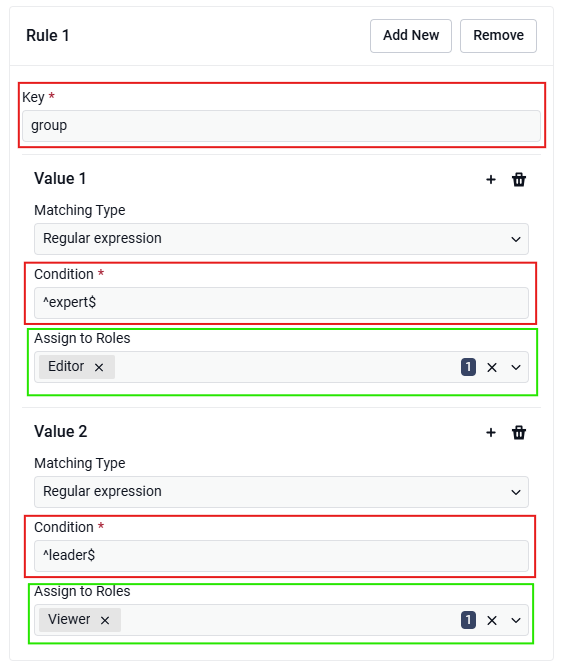The image size is (565, 667).
Task: Click the plus icon next to Value 2
Action: (491, 433)
